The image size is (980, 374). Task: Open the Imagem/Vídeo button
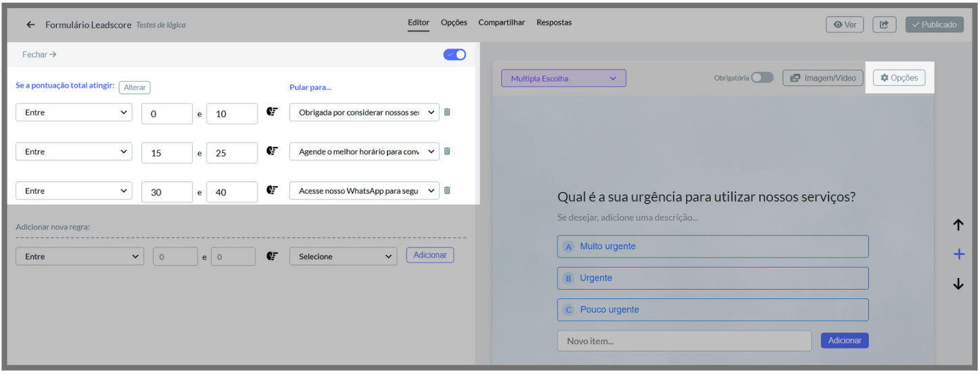824,78
